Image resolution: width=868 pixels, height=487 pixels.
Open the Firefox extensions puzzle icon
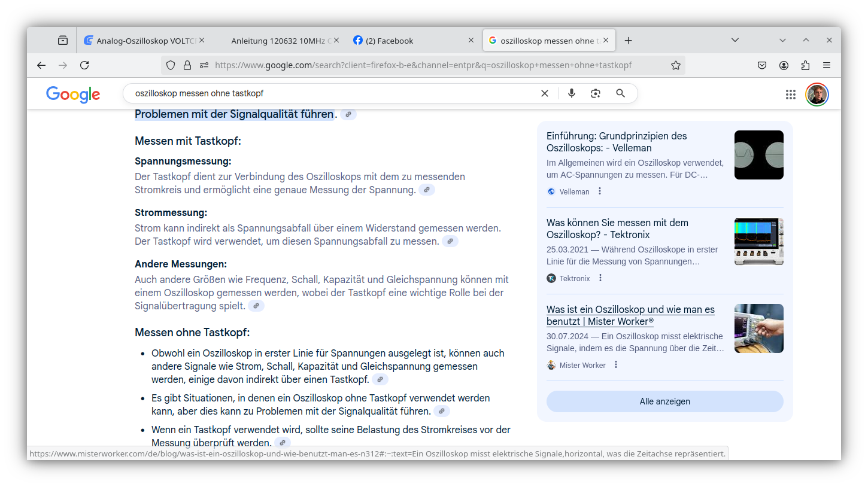pyautogui.click(x=805, y=65)
